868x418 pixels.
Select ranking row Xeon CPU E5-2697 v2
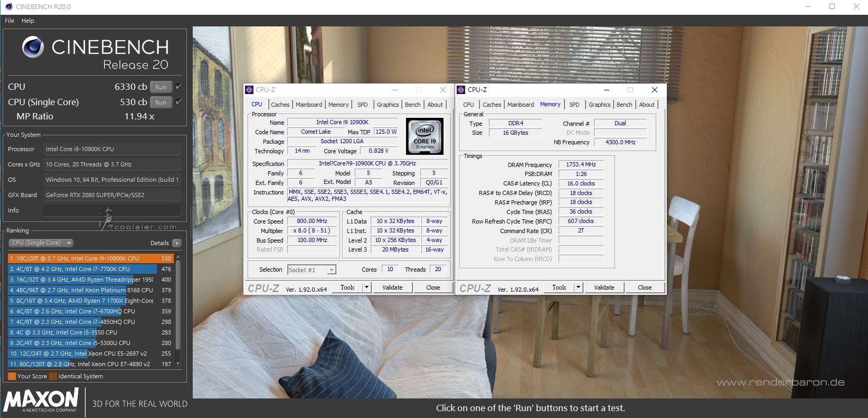point(91,354)
